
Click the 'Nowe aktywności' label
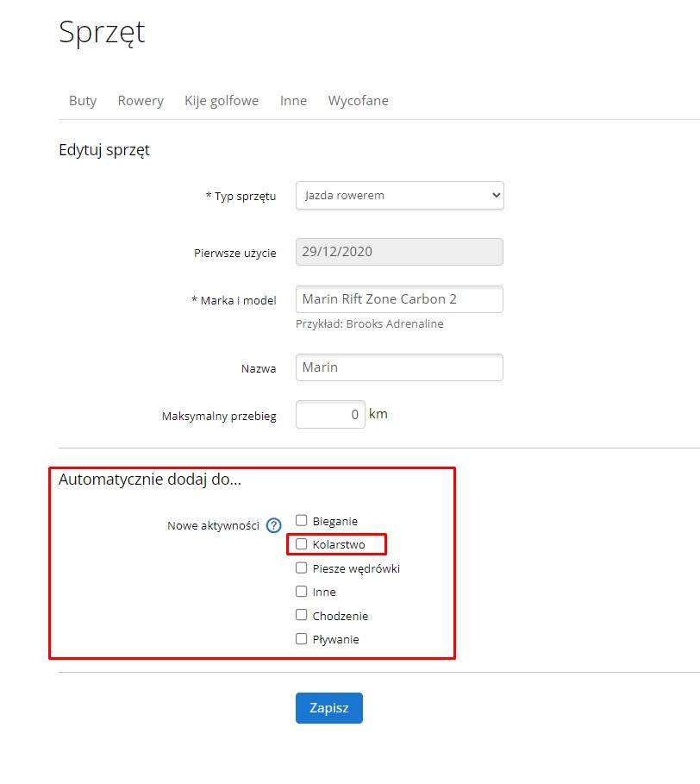tap(213, 526)
